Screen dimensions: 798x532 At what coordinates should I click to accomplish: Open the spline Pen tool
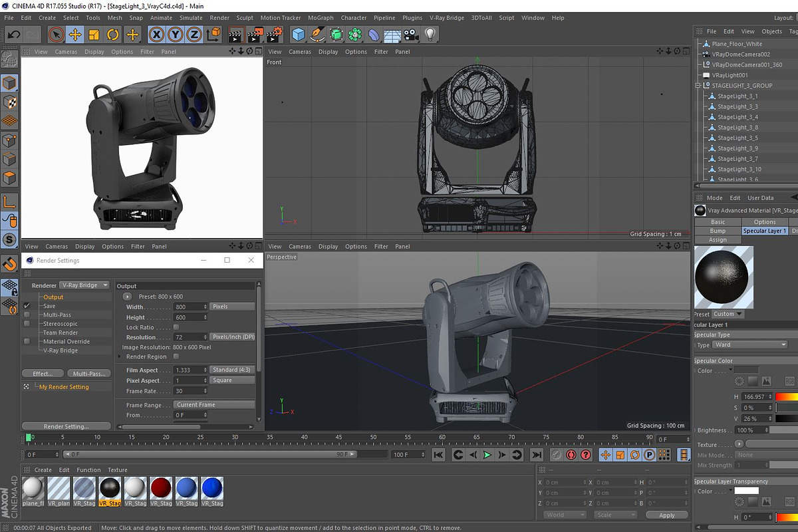318,35
